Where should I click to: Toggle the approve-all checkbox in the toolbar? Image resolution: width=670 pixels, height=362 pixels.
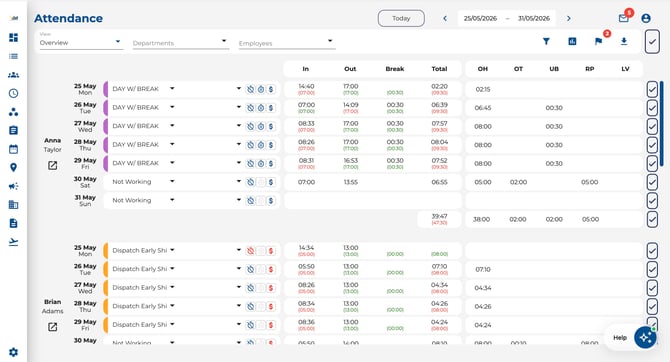pos(652,41)
